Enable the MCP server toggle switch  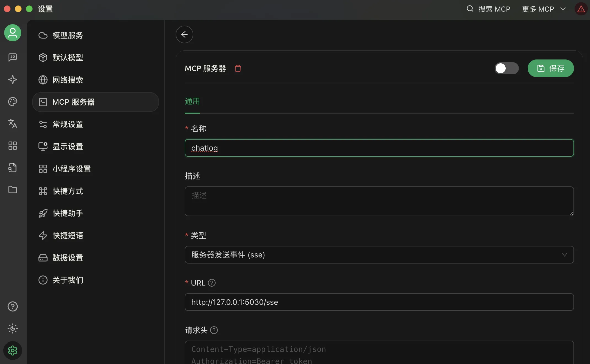tap(506, 68)
